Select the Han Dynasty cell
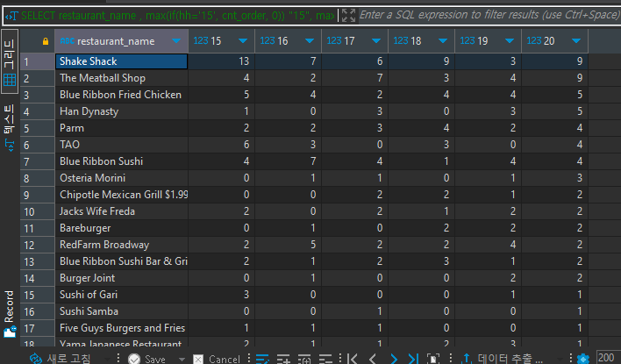This screenshot has width=621, height=364. pyautogui.click(x=121, y=111)
